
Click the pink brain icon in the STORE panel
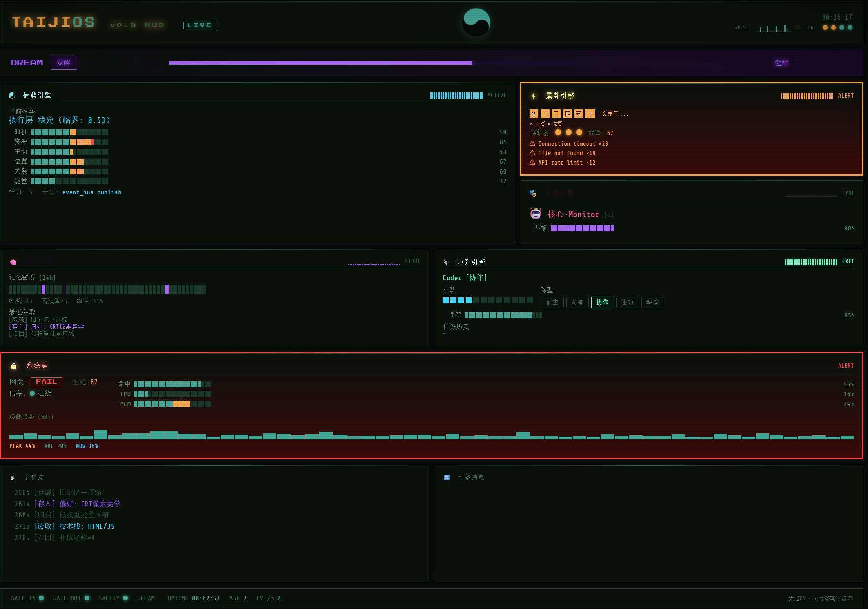coord(13,262)
